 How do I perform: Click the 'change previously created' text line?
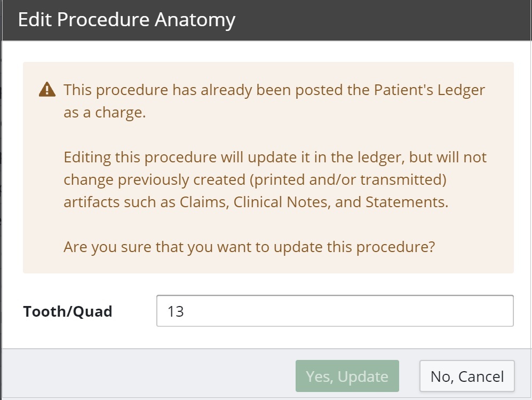255,180
